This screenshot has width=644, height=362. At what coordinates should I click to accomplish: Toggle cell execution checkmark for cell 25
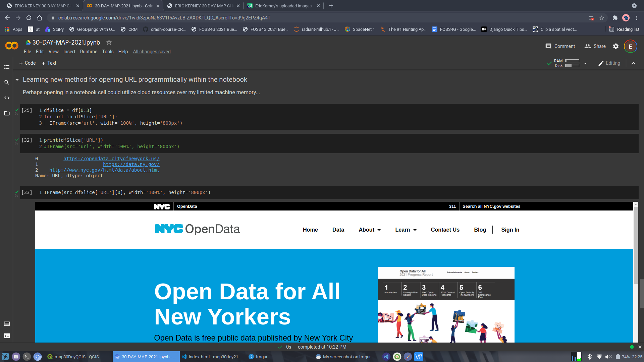pos(17,110)
